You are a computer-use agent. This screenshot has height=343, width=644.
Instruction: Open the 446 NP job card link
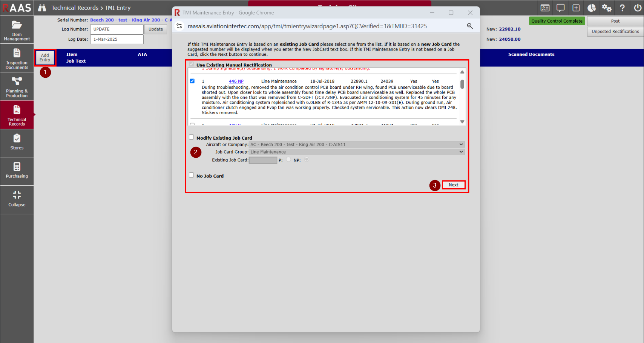coord(236,82)
